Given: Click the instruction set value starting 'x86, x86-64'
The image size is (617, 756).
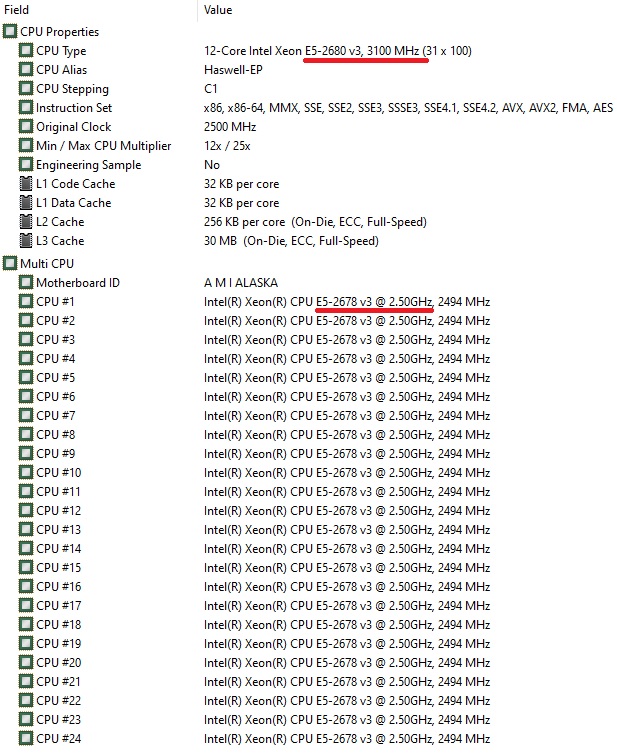Looking at the screenshot, I should tap(408, 108).
